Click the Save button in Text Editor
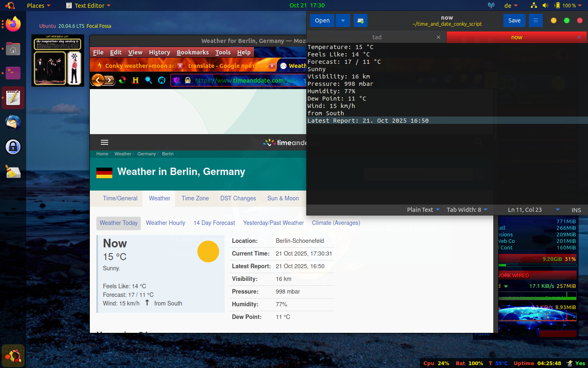This screenshot has width=588, height=368. point(514,20)
